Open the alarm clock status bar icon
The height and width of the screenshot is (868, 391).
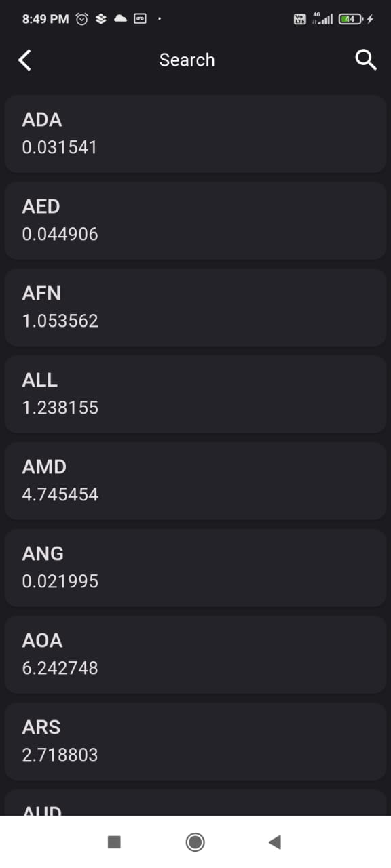click(81, 19)
